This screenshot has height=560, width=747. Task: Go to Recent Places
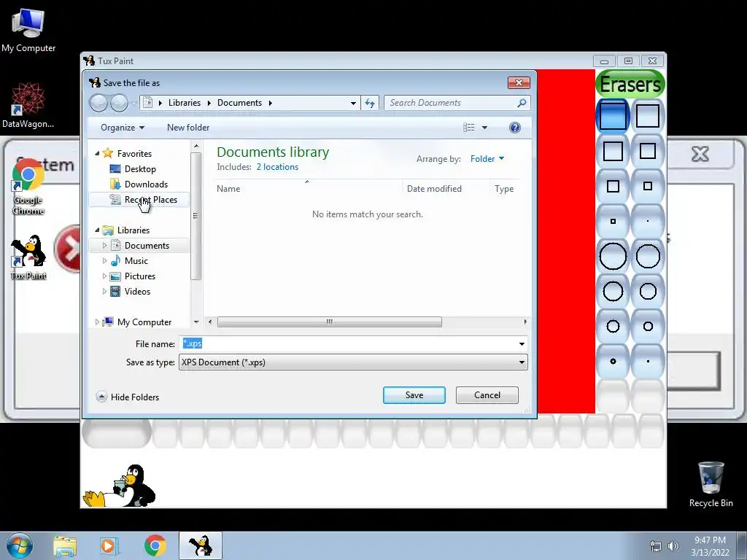[150, 200]
